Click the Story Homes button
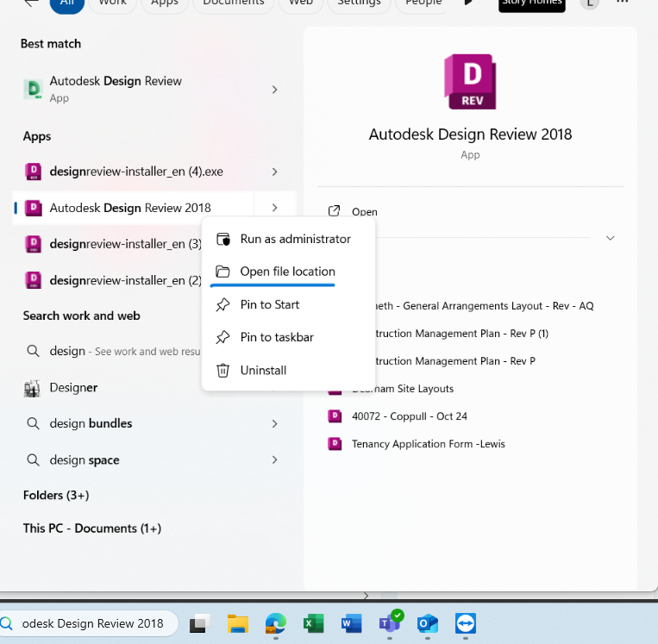Viewport: 658px width, 644px height. coord(532,3)
